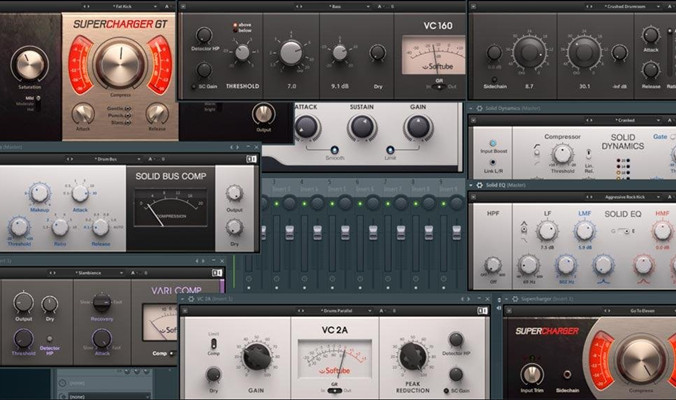Viewport: 676px width, 400px height.
Task: Click the Makeup knob on Solid Bus Comp
Action: click(x=39, y=194)
